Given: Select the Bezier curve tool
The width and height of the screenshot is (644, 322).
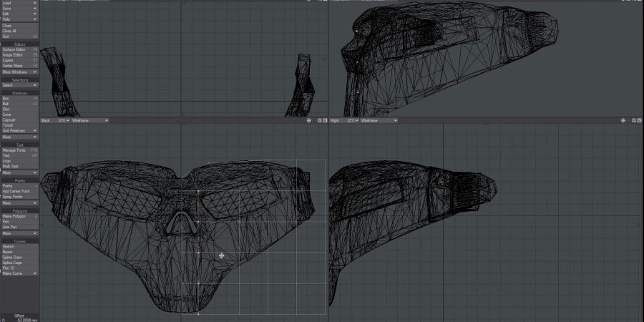Looking at the screenshot, I should pyautogui.click(x=19, y=252).
